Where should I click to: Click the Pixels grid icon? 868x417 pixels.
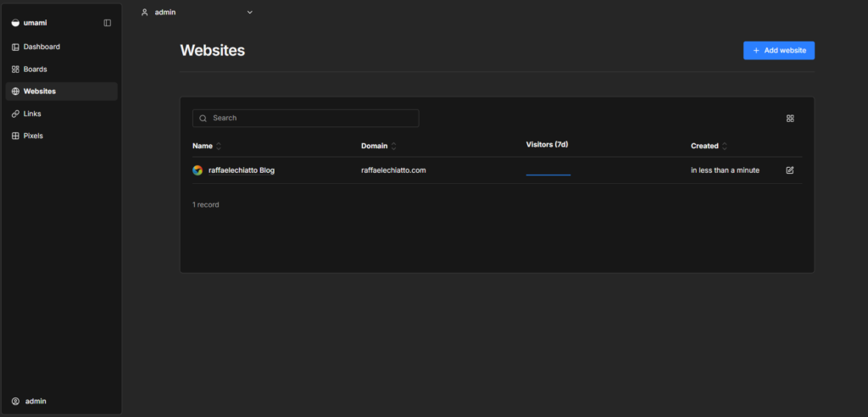[15, 136]
